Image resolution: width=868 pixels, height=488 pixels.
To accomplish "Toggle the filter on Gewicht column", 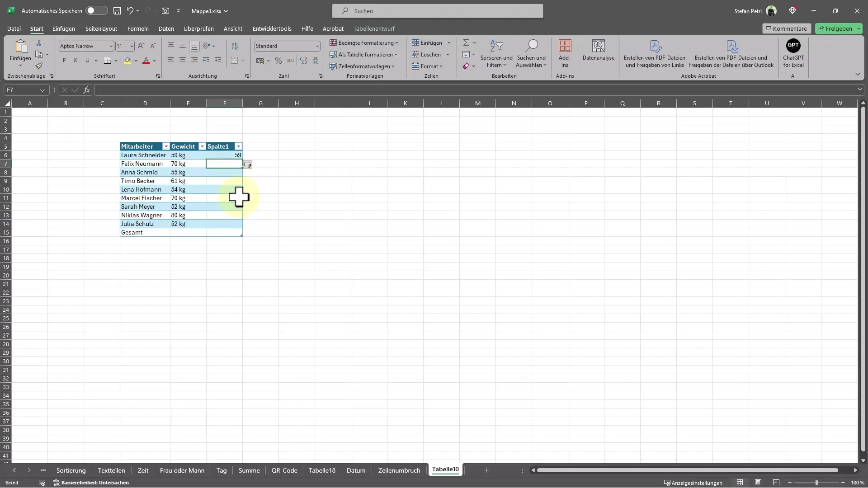I will click(202, 146).
